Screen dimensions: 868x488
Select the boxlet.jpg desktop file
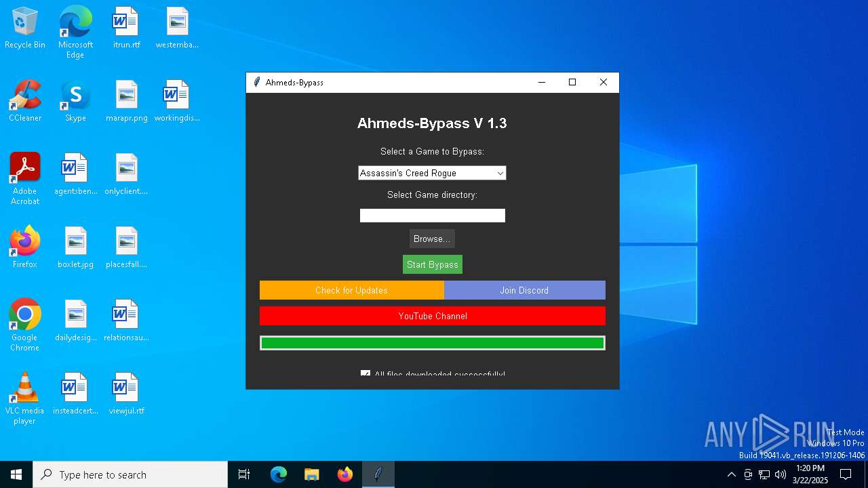pos(75,247)
